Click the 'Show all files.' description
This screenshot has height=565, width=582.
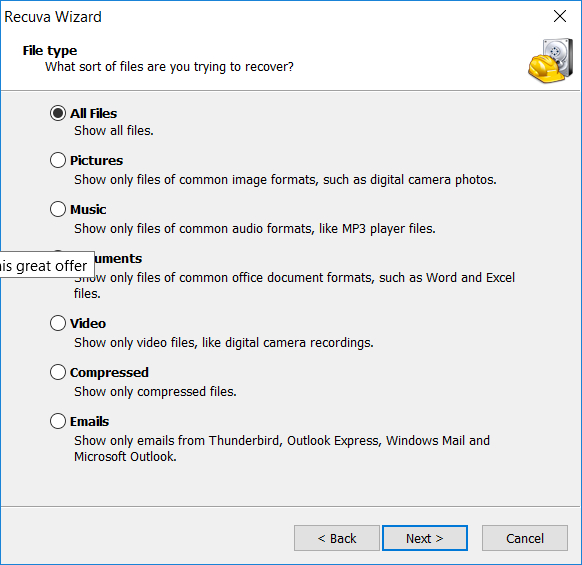(114, 131)
